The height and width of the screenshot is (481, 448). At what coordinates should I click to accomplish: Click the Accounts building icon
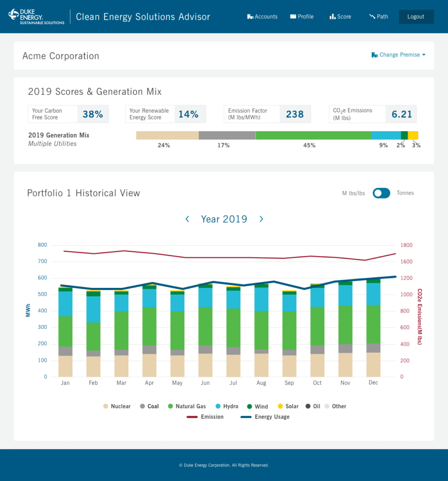pyautogui.click(x=250, y=17)
